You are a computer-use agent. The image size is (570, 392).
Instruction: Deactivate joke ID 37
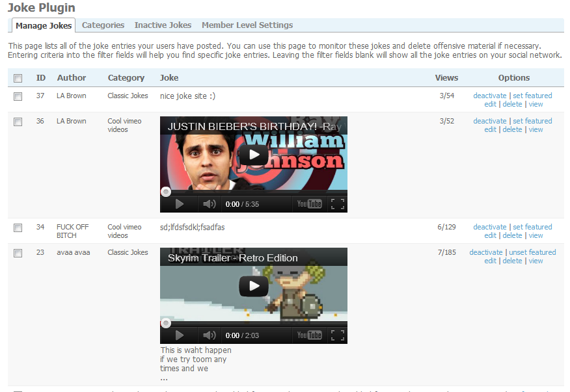[x=490, y=96]
